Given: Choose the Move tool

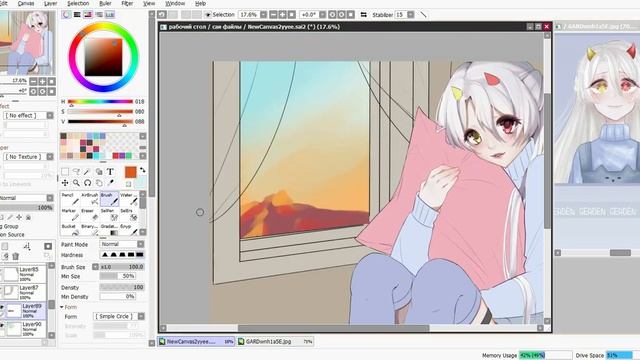Looking at the screenshot, I should point(65,183).
